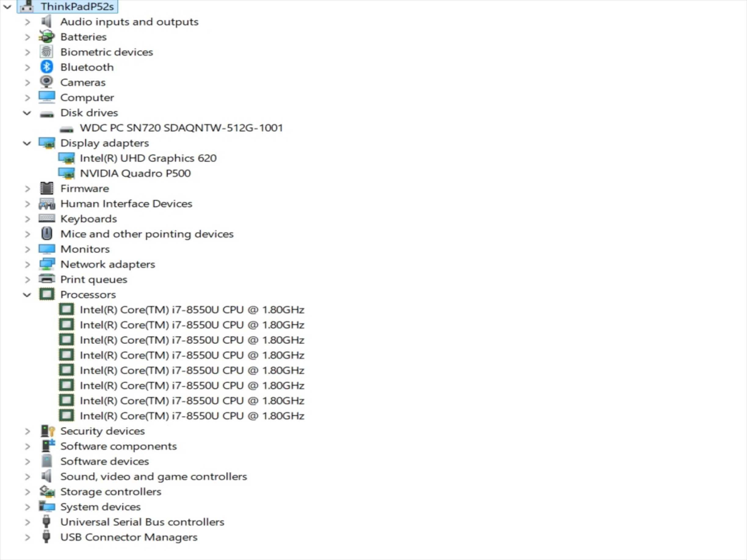747x560 pixels.
Task: Expand the Network adapters category
Action: point(27,265)
